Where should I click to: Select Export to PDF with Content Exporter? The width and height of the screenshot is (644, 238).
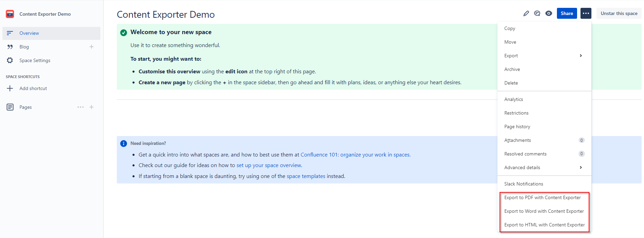[x=542, y=197]
